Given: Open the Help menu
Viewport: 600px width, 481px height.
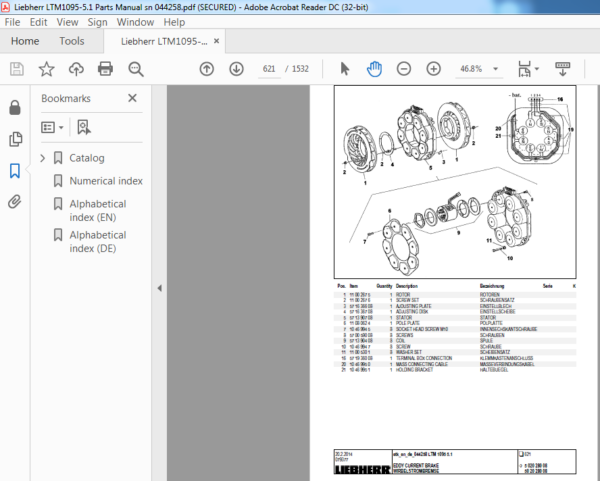Looking at the screenshot, I should pyautogui.click(x=174, y=22).
